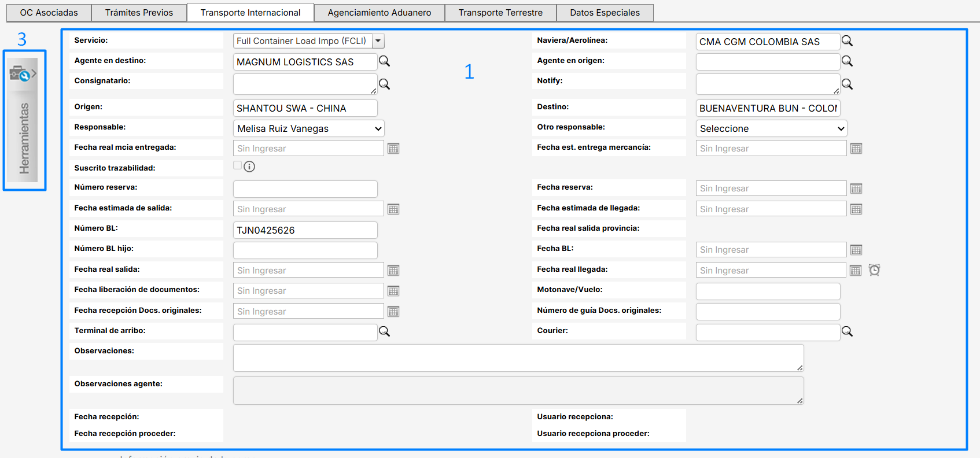Toggle the Suscrito trazabilidad checkbox

pyautogui.click(x=237, y=166)
